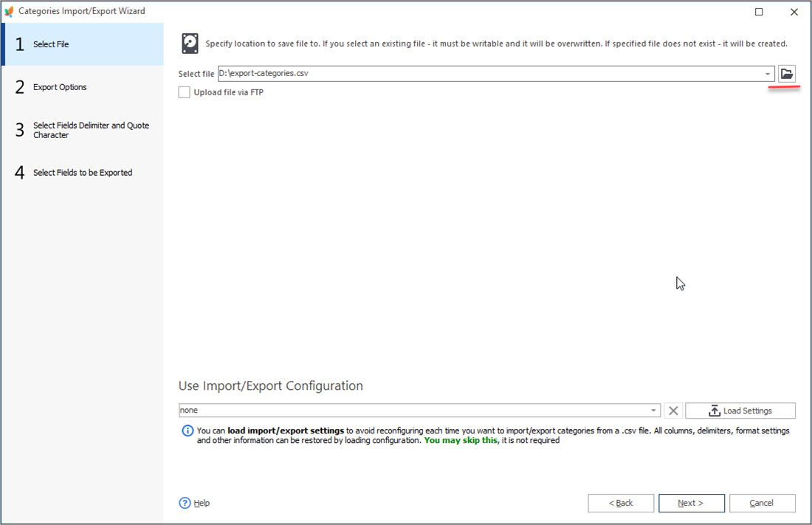Cancel the wizard

[x=762, y=503]
